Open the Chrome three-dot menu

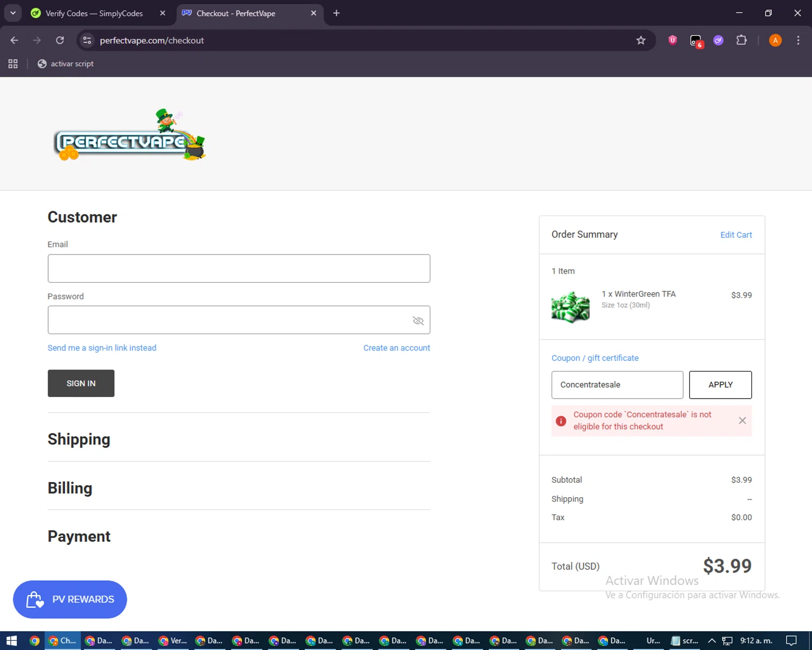798,40
